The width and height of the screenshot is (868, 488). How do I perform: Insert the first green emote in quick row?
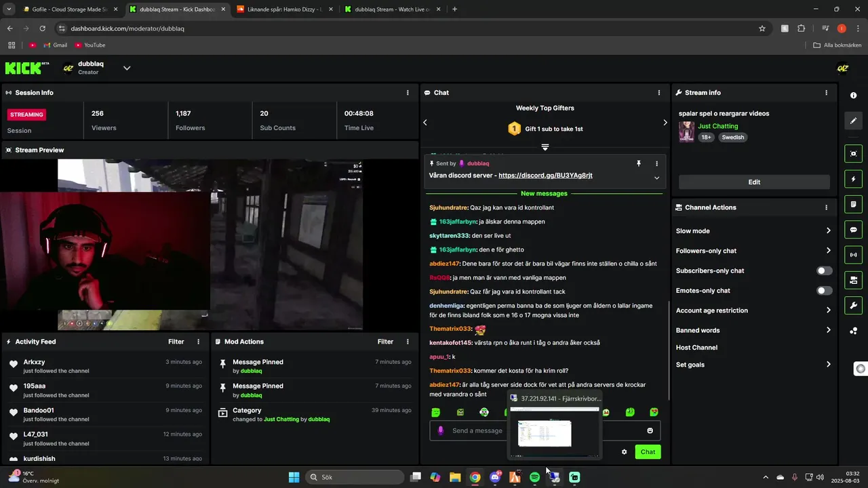tap(436, 412)
